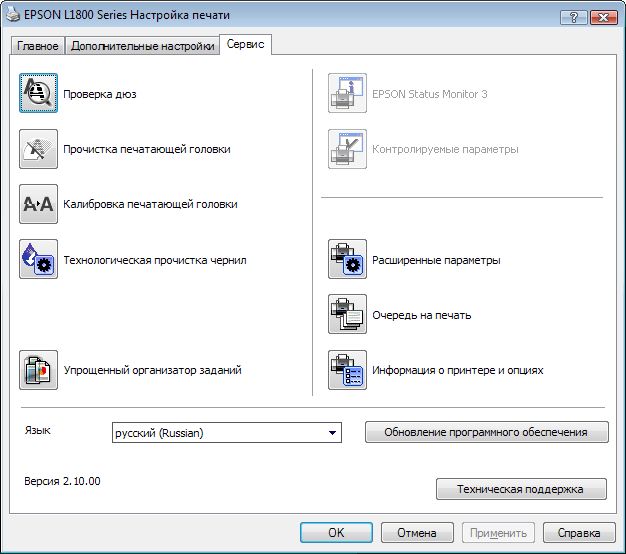
Task: Click the Применить button
Action: point(498,532)
